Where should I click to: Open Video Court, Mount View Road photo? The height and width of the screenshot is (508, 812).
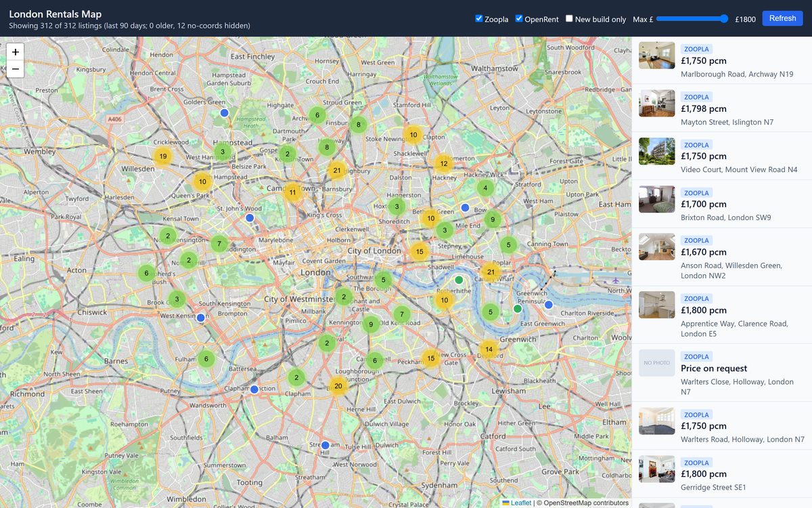click(x=657, y=152)
